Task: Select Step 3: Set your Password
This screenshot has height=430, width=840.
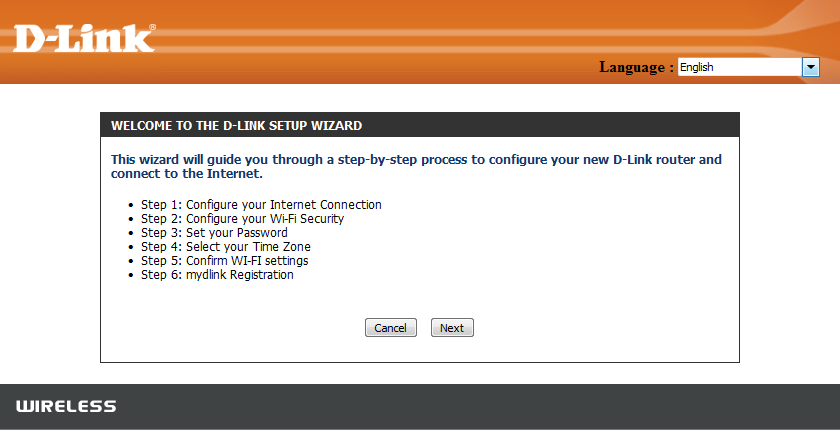Action: 214,233
